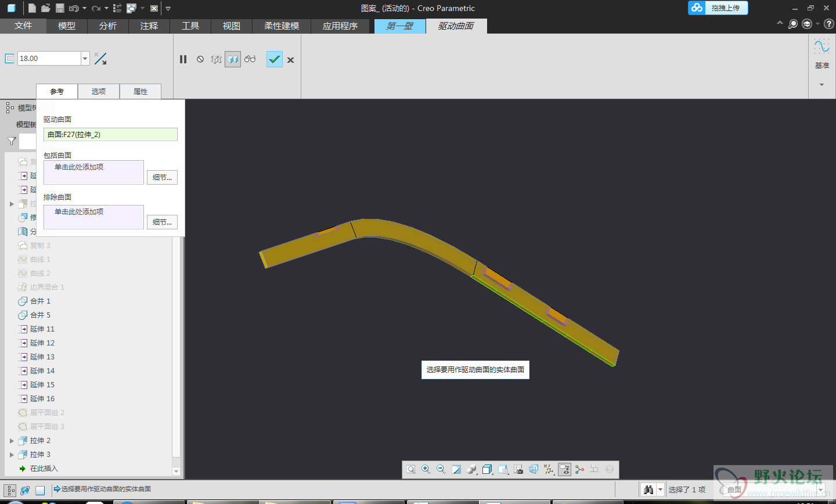836x504 pixels.
Task: Click the model tree filter funnel icon
Action: click(x=12, y=141)
